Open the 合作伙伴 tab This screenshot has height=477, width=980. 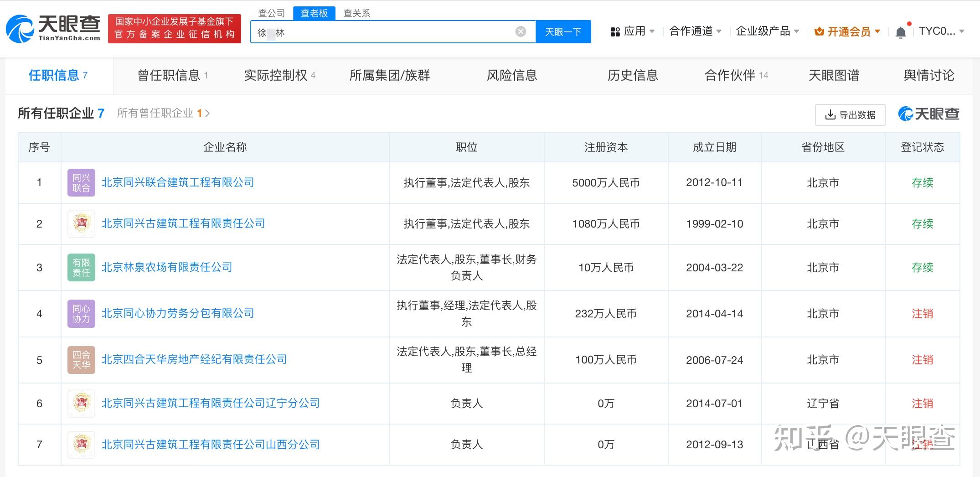736,75
